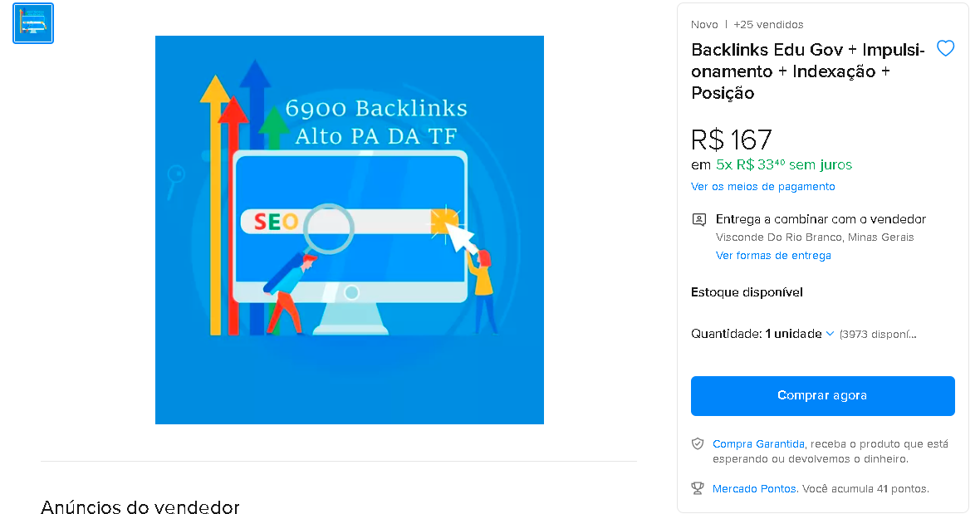The height and width of the screenshot is (514, 980).
Task: Open the main product image
Action: tap(349, 230)
